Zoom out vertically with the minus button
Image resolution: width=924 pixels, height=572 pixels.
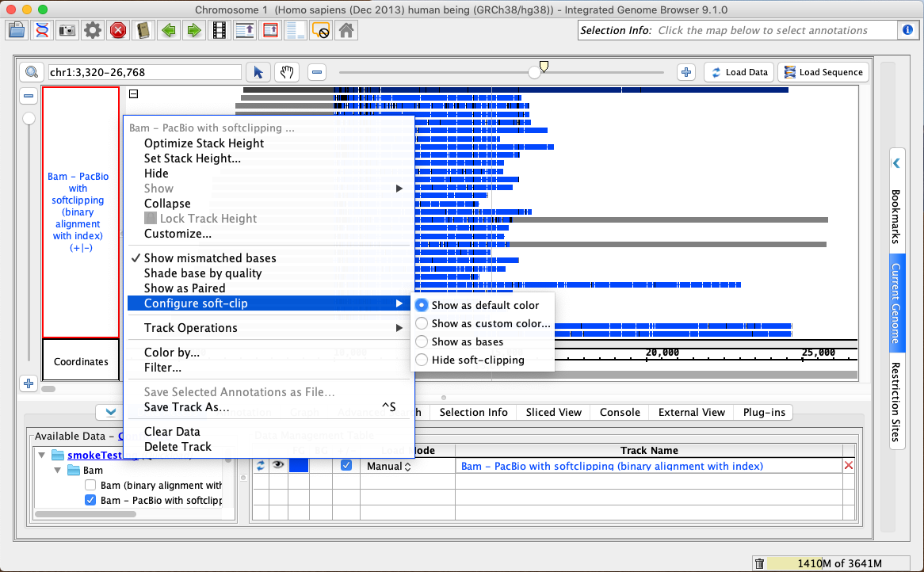(x=29, y=95)
